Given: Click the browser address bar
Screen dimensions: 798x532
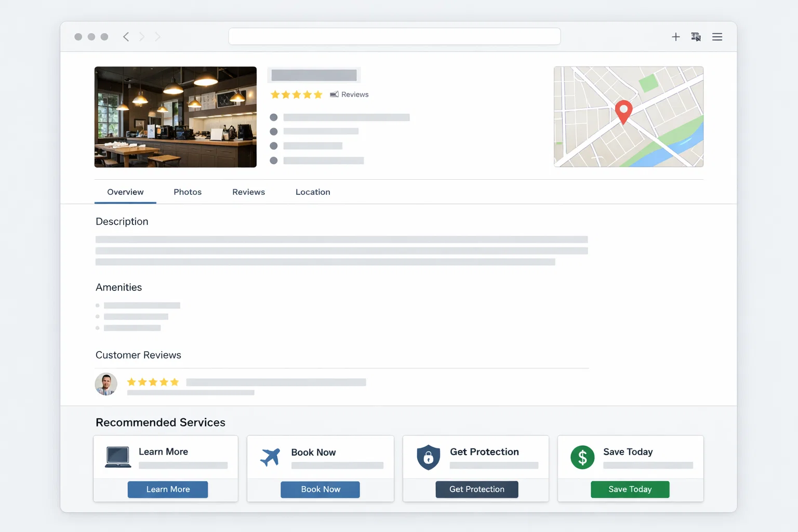Looking at the screenshot, I should 394,36.
